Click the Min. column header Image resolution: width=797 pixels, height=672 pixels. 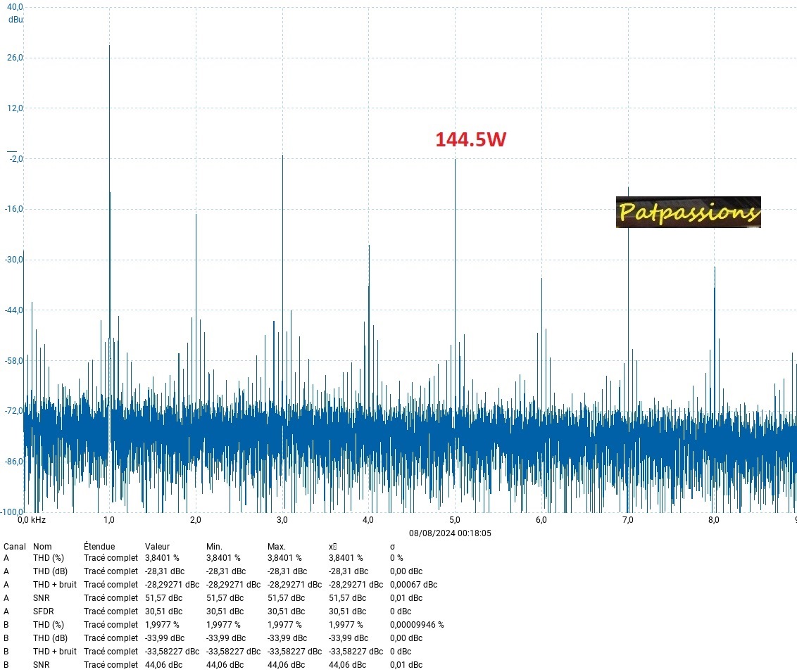tap(215, 547)
